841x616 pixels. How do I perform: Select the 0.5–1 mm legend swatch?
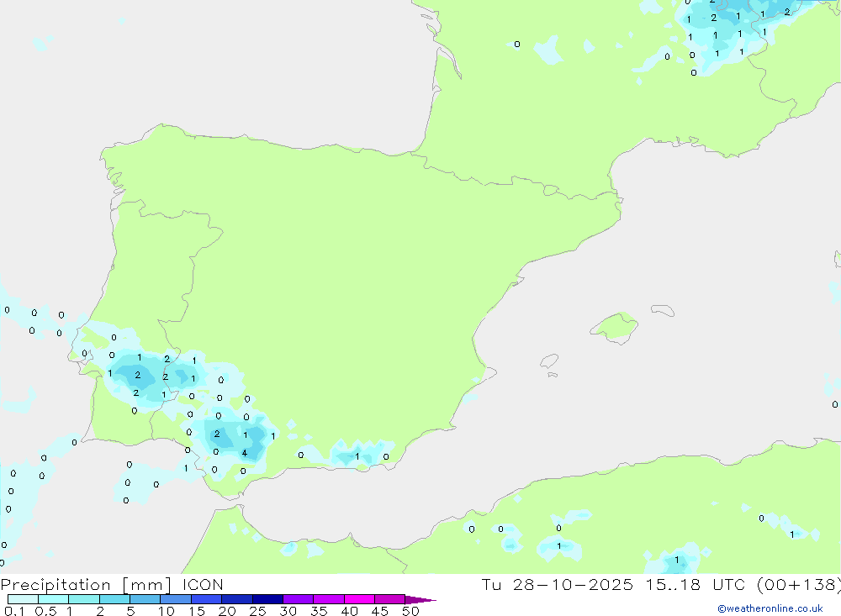(54, 599)
